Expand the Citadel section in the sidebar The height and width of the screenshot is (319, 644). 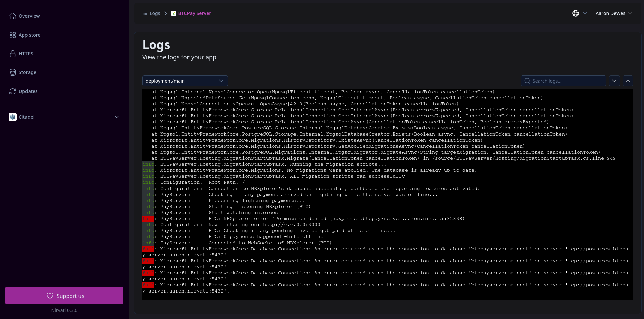point(116,117)
